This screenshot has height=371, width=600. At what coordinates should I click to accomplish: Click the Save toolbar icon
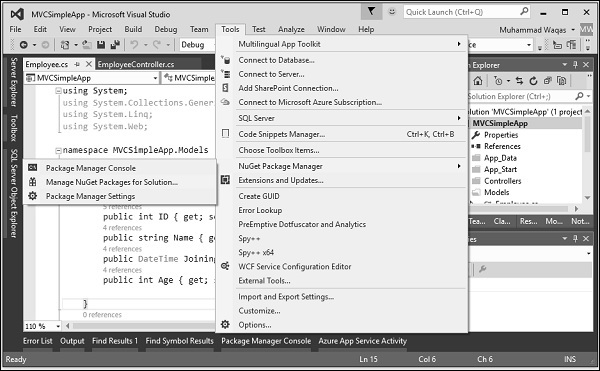point(101,45)
